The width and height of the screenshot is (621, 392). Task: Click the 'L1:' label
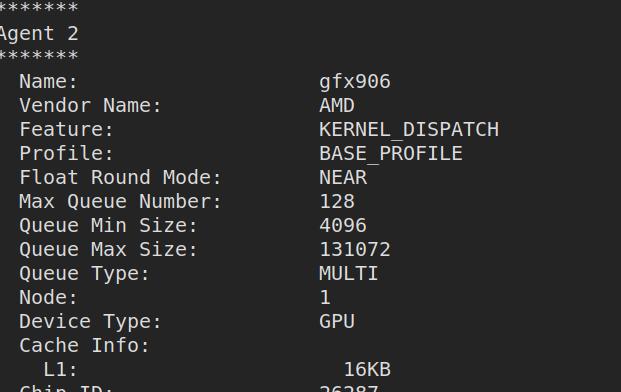(x=60, y=370)
